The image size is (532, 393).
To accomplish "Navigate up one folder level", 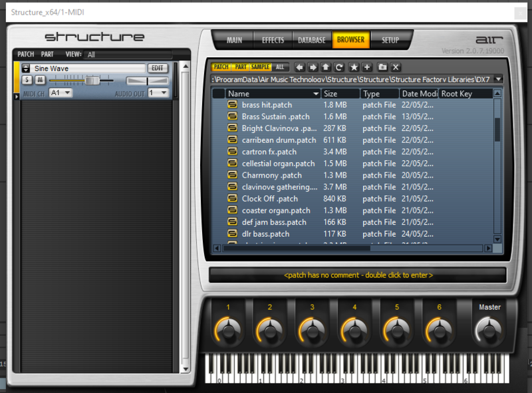I will point(326,67).
